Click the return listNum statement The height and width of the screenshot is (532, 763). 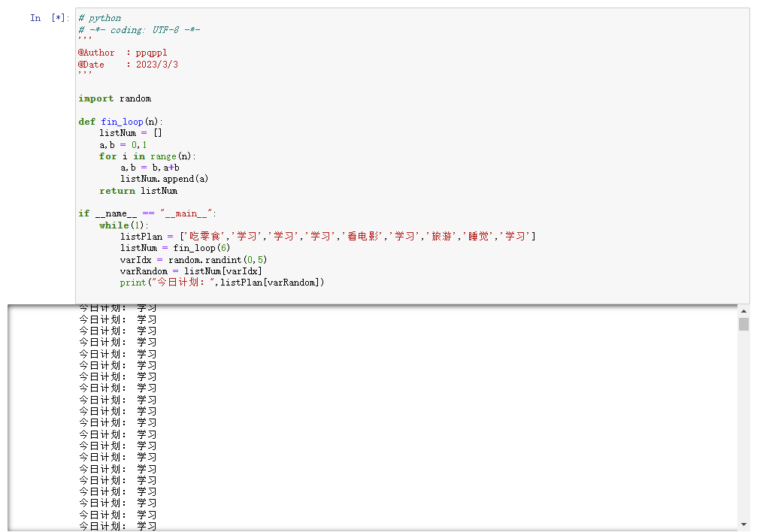[x=135, y=190]
